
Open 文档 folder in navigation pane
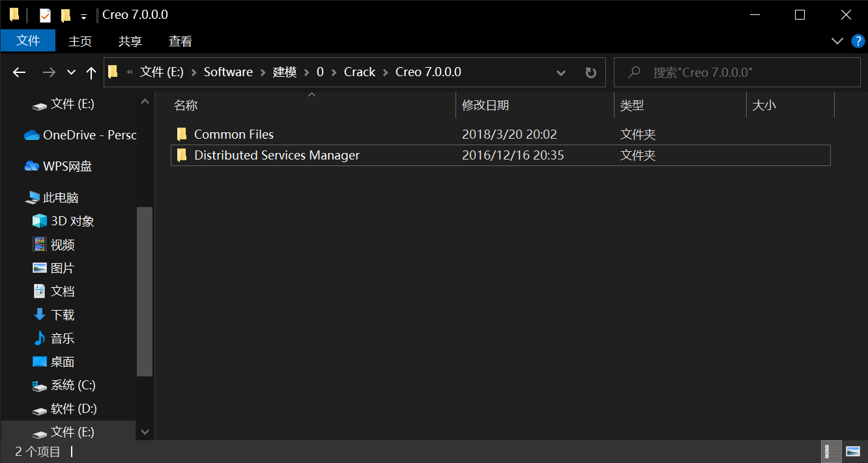pos(53,291)
